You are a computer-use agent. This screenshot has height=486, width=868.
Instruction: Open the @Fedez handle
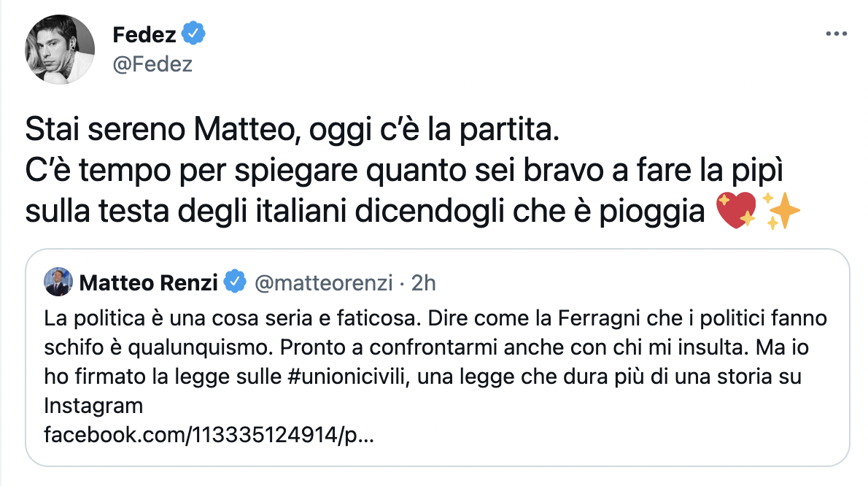coord(152,64)
